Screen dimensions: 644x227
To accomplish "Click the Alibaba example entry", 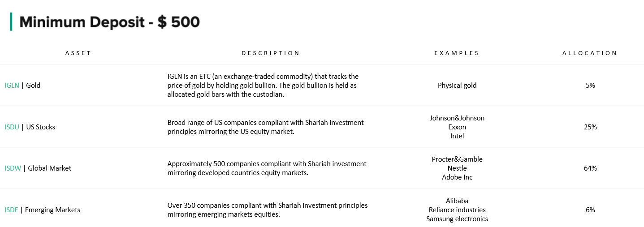I will (x=457, y=201).
